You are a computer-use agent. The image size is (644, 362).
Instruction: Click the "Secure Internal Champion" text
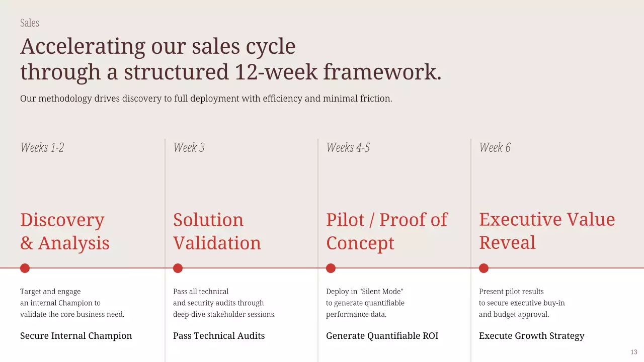tap(76, 336)
